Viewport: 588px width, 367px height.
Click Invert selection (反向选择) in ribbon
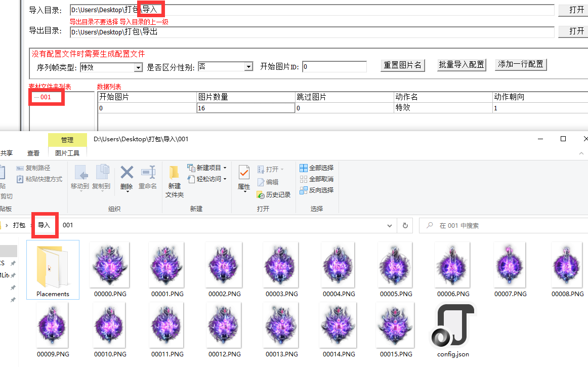point(316,190)
